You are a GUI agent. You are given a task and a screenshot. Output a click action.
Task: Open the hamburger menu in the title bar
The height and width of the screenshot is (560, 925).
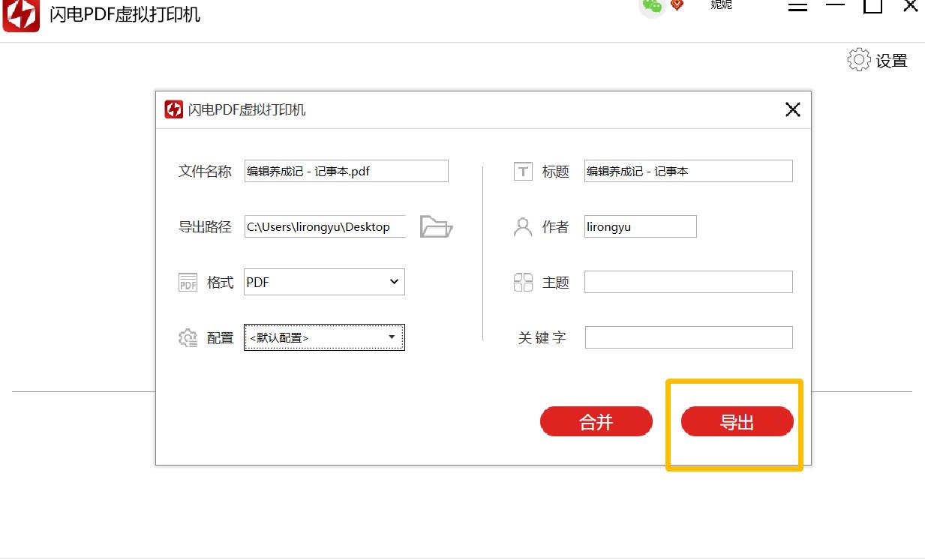(x=797, y=6)
